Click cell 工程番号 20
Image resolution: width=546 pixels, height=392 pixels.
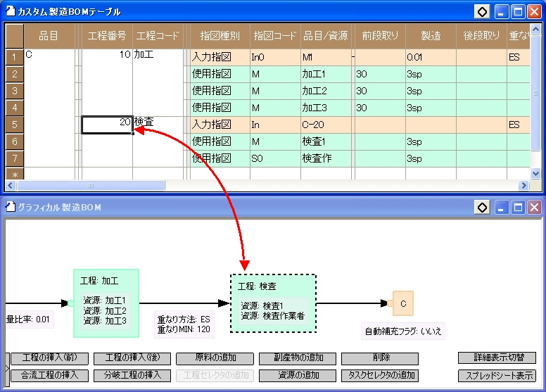107,125
